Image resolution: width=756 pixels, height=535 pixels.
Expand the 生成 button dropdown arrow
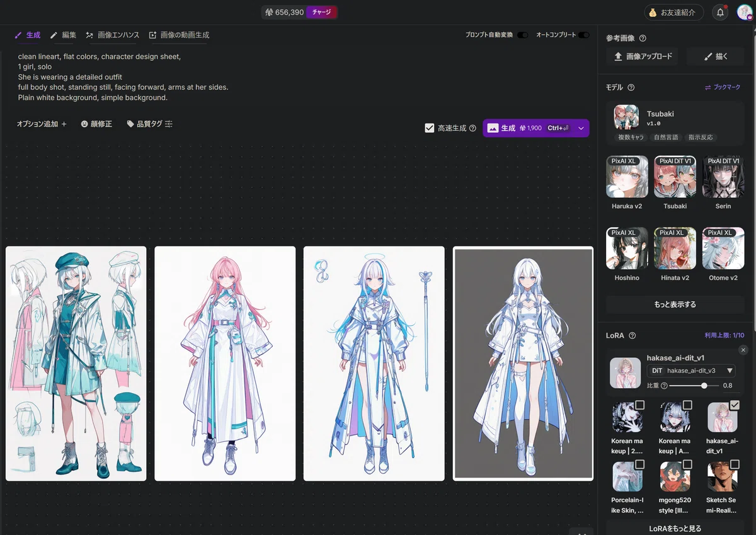click(581, 128)
